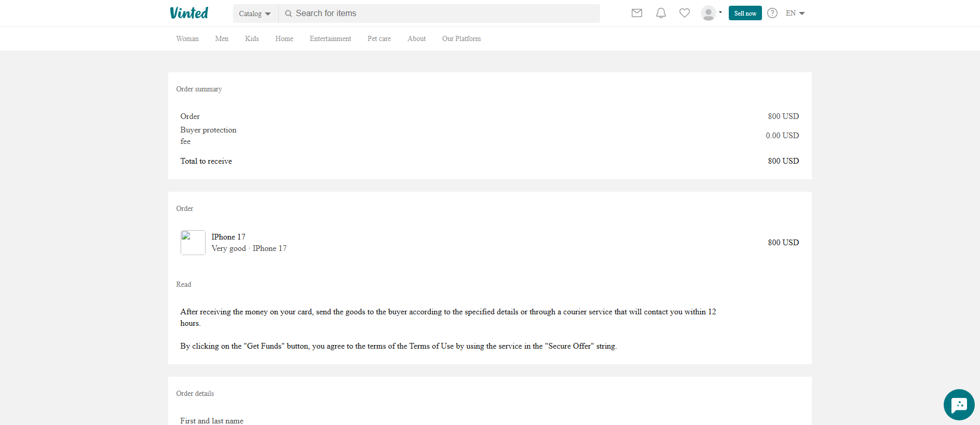Open the Woman category
This screenshot has width=980, height=425.
tap(187, 38)
